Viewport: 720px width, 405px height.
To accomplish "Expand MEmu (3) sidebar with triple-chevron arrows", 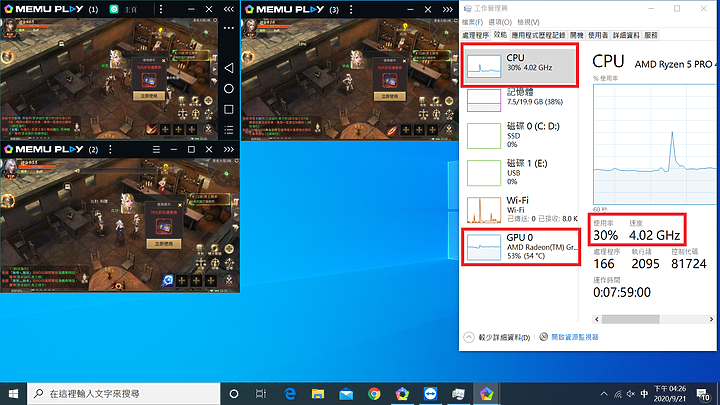I will (448, 9).
